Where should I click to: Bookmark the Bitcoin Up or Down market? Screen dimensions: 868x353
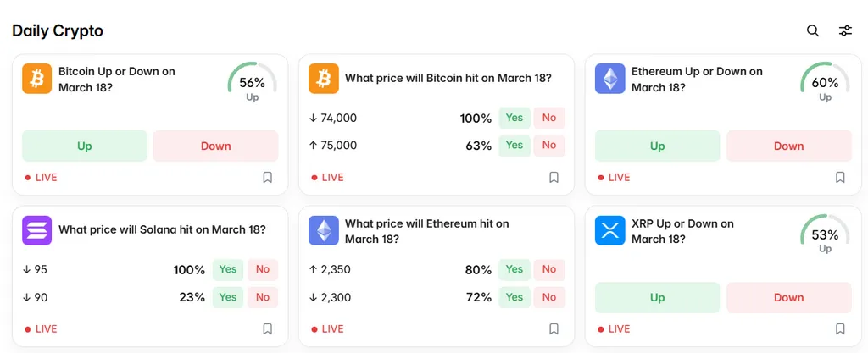click(x=267, y=178)
